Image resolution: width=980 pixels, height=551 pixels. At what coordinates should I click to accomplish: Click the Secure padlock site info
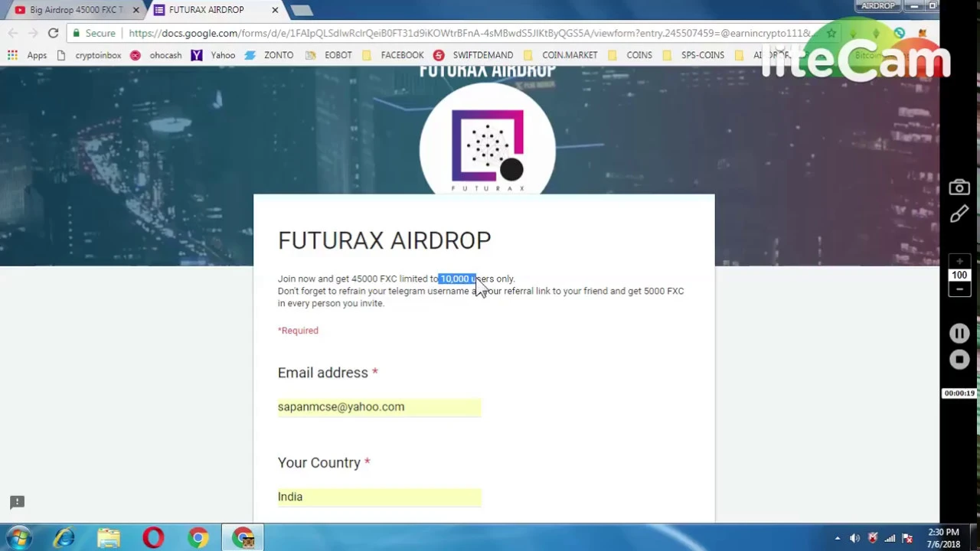[x=94, y=33]
